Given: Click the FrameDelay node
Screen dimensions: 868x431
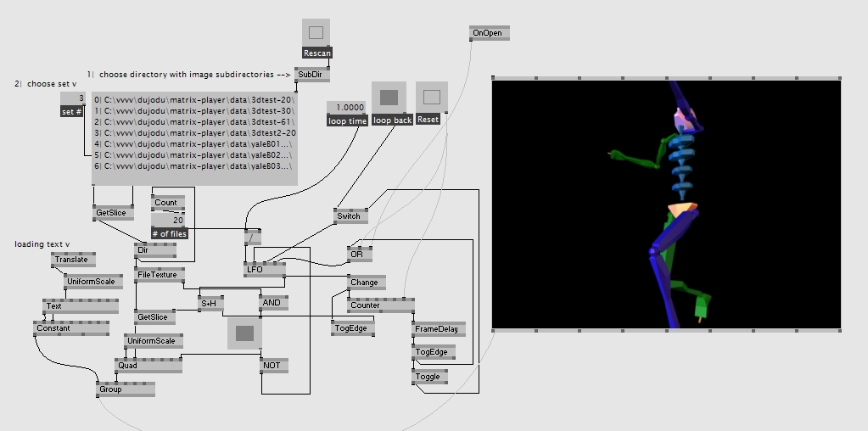Looking at the screenshot, I should [x=436, y=329].
